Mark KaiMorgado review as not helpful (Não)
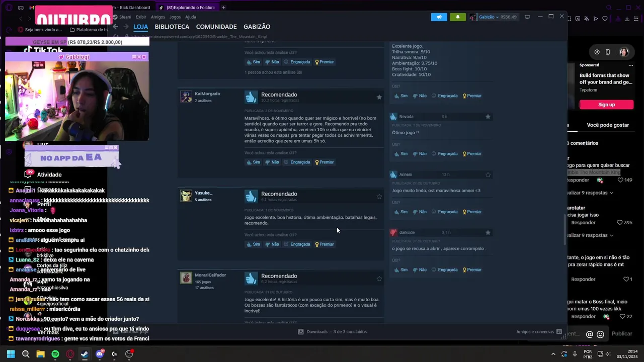This screenshot has height=362, width=644. [x=272, y=162]
